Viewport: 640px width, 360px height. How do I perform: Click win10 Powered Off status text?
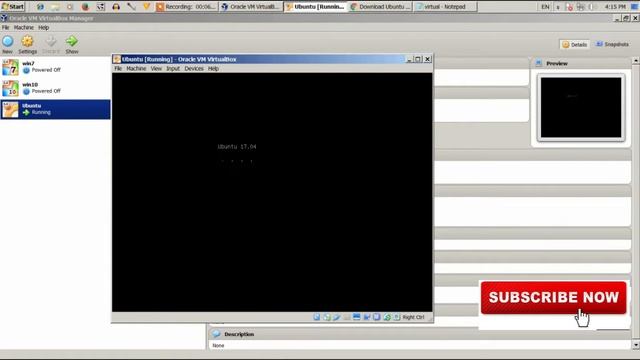[x=46, y=91]
